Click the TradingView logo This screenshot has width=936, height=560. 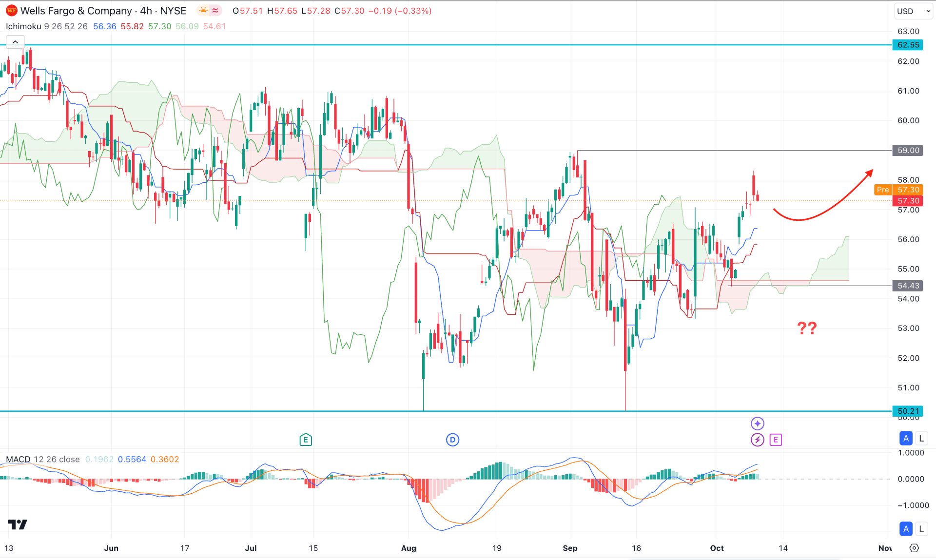[18, 524]
